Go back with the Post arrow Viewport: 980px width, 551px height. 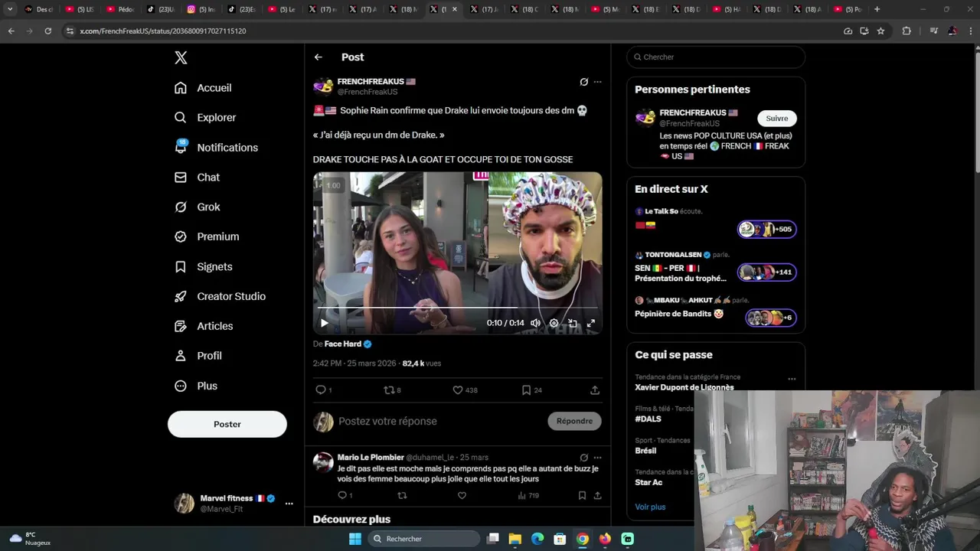point(318,57)
